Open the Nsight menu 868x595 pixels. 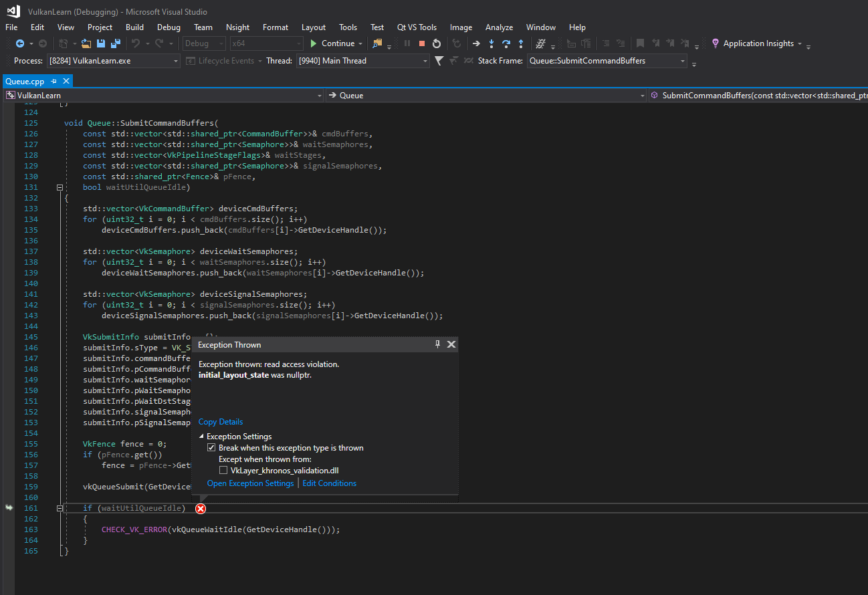(237, 27)
